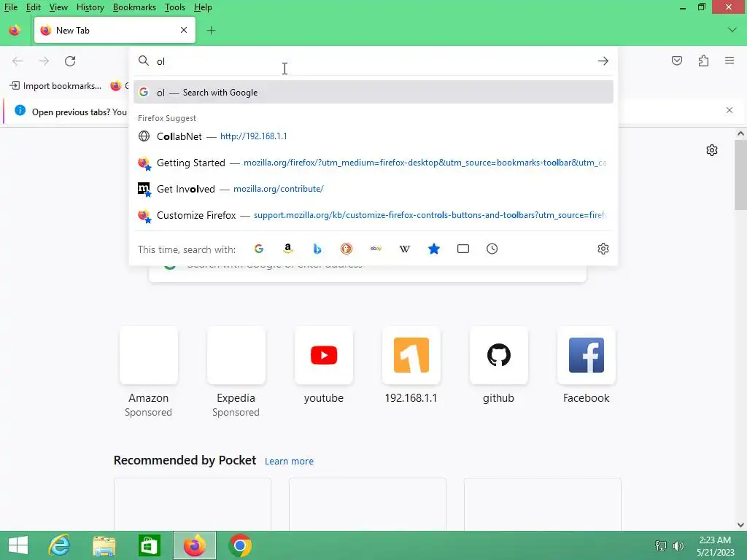Viewport: 747px width, 560px height.
Task: Open Save to Pocket button
Action: 676,61
